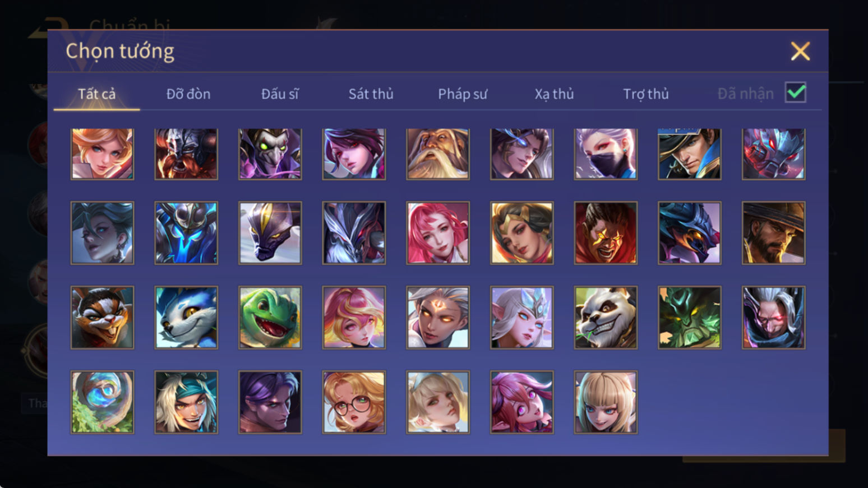
Task: Select the raccoon-like grinning creature hero
Action: pos(103,318)
